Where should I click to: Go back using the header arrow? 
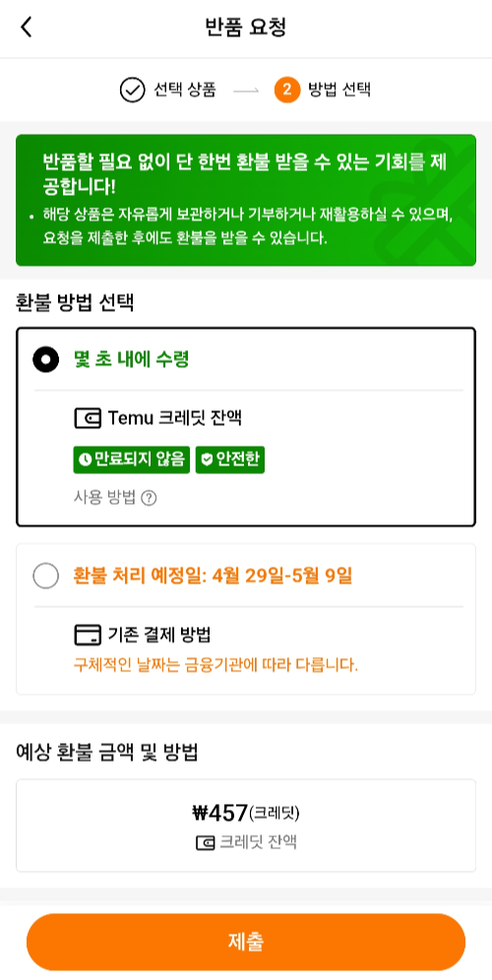26,28
